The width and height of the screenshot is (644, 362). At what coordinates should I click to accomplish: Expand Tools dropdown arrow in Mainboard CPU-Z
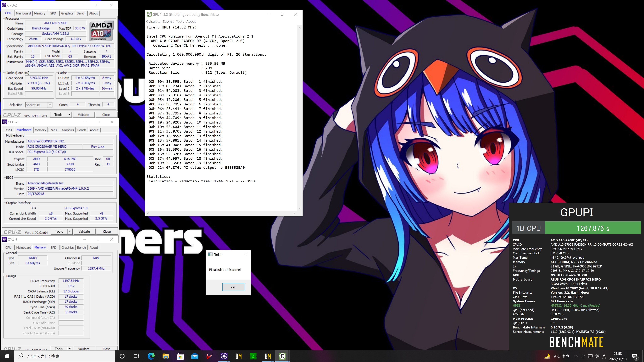[70, 232]
